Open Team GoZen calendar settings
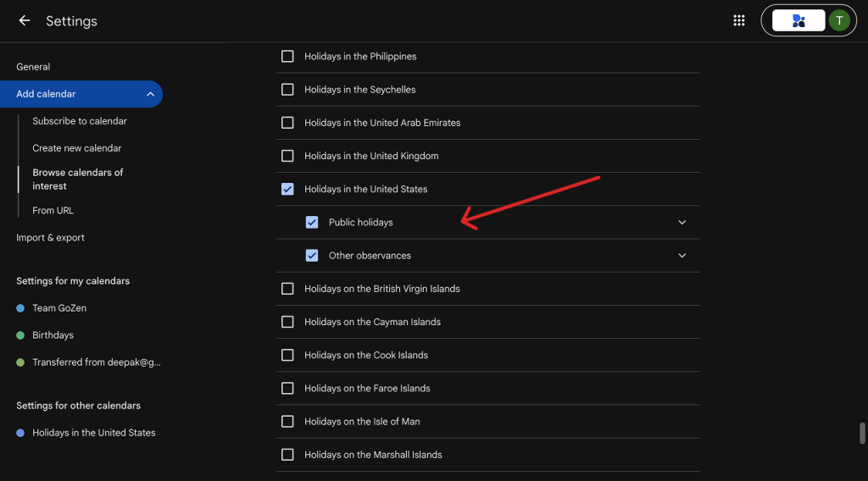The image size is (868, 481). tap(59, 308)
